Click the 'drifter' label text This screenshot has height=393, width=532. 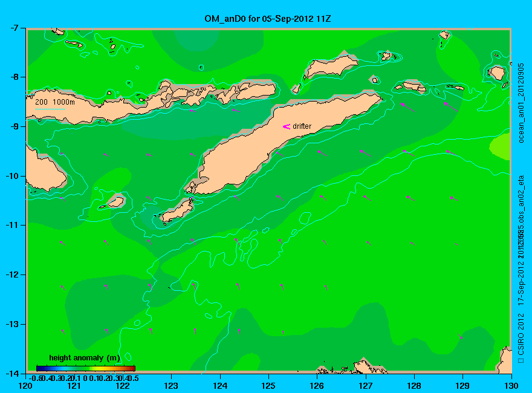tap(302, 126)
